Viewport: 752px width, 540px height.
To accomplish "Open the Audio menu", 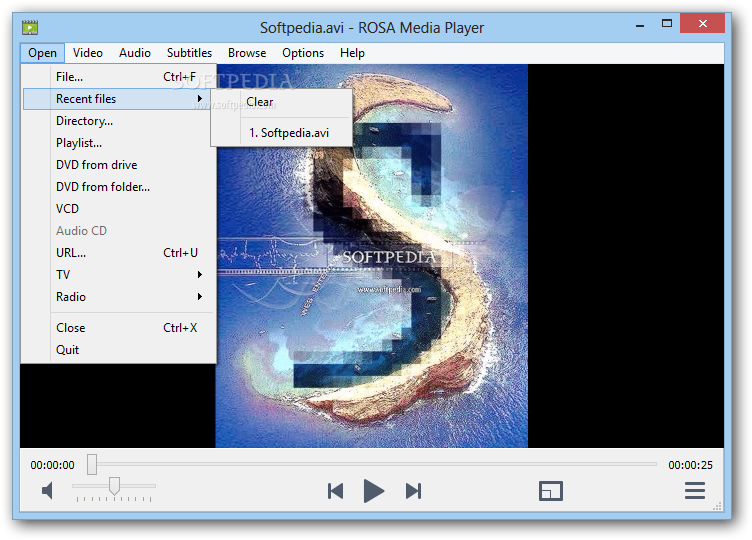I will point(135,53).
